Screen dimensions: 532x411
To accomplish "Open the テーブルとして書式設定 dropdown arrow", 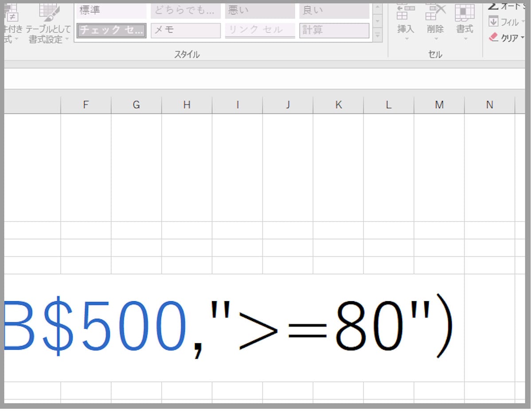I will click(x=67, y=39).
